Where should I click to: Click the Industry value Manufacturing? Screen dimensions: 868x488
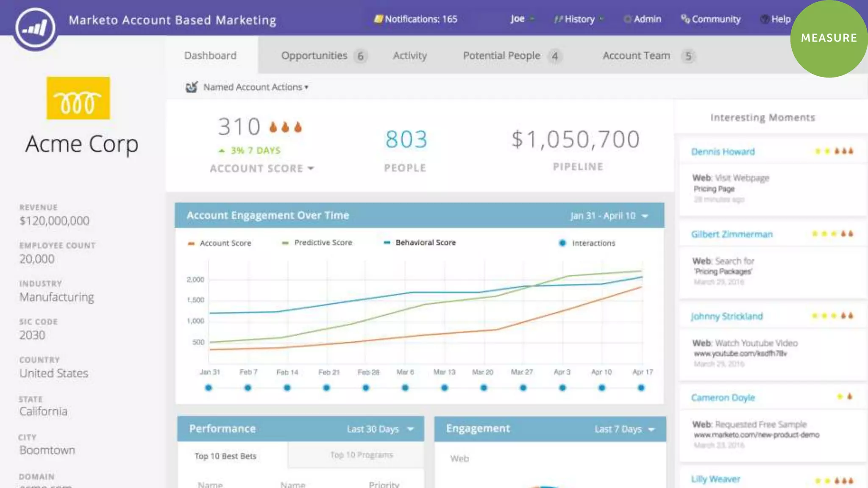point(57,297)
